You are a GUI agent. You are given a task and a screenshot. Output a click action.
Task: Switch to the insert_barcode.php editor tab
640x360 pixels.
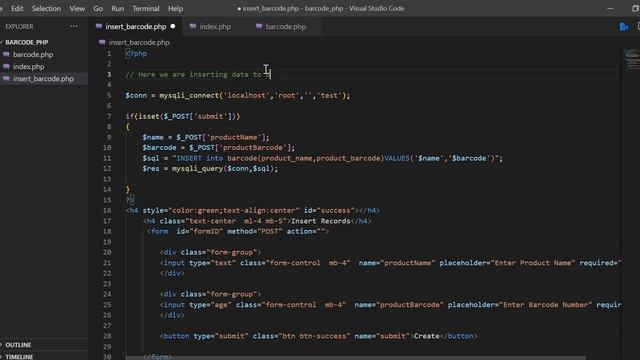[x=136, y=27]
